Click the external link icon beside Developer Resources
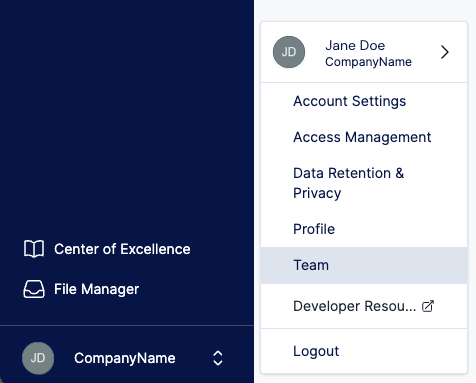This screenshot has width=476, height=383. [428, 306]
